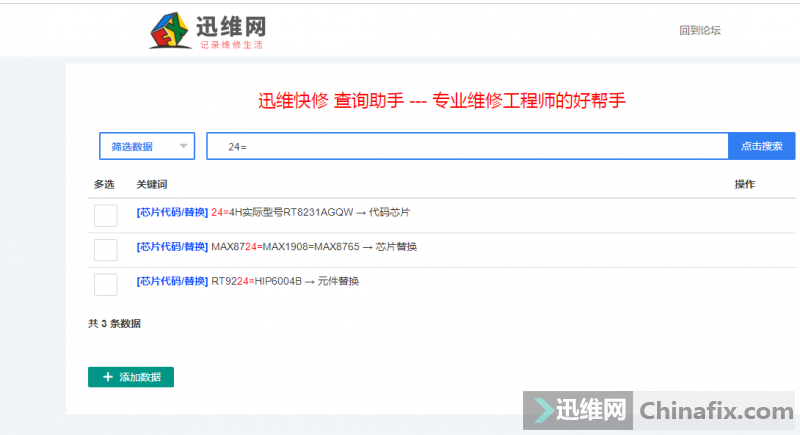Click the 多选 column header
800x435 pixels.
coord(104,185)
